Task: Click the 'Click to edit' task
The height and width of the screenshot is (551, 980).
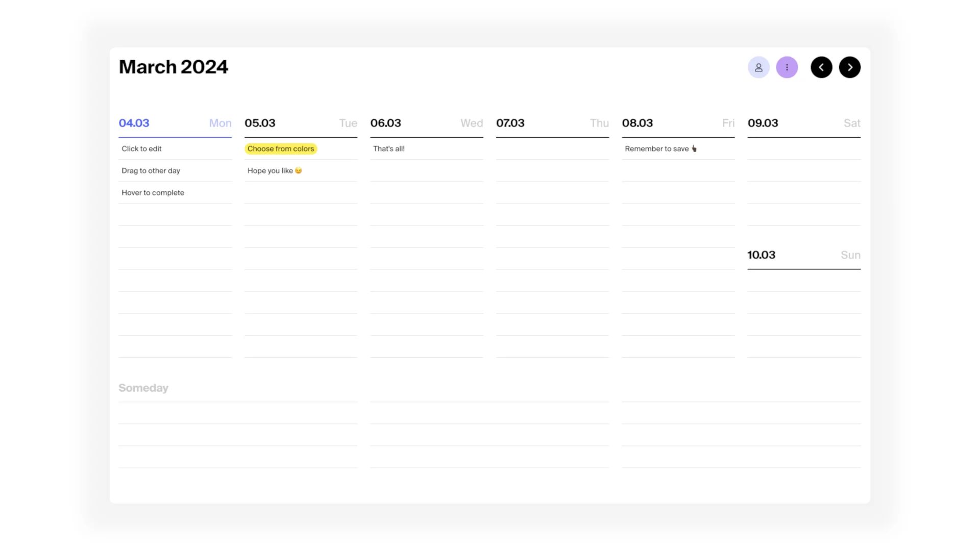Action: coord(141,149)
